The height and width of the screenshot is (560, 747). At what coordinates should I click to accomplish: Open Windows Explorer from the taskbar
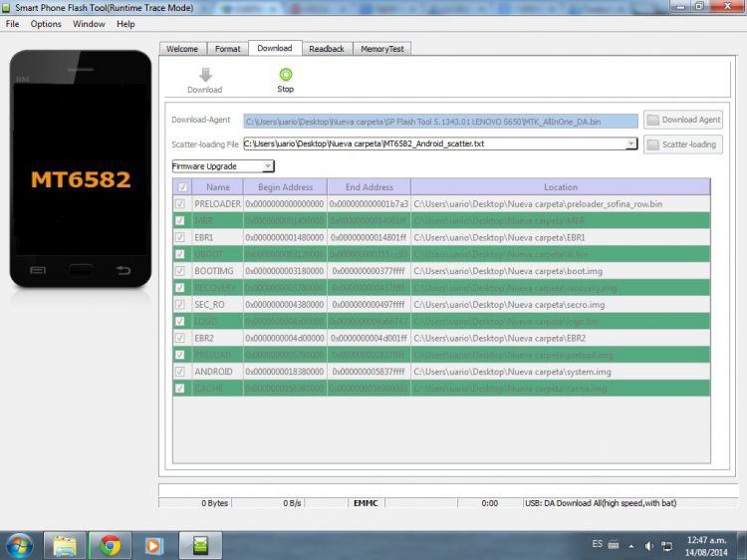(x=65, y=546)
